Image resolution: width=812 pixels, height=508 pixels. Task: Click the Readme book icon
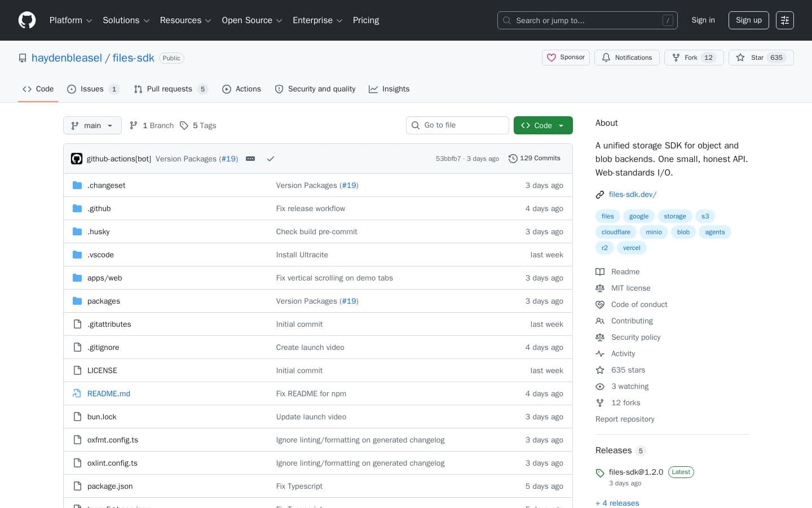pyautogui.click(x=600, y=271)
